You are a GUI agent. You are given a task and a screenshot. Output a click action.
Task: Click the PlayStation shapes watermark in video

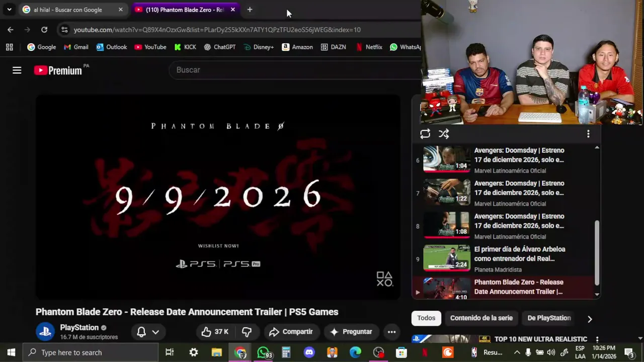click(x=384, y=279)
